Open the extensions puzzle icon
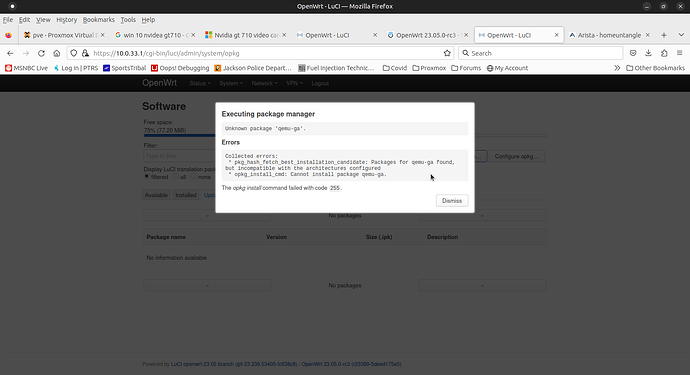 click(x=664, y=53)
